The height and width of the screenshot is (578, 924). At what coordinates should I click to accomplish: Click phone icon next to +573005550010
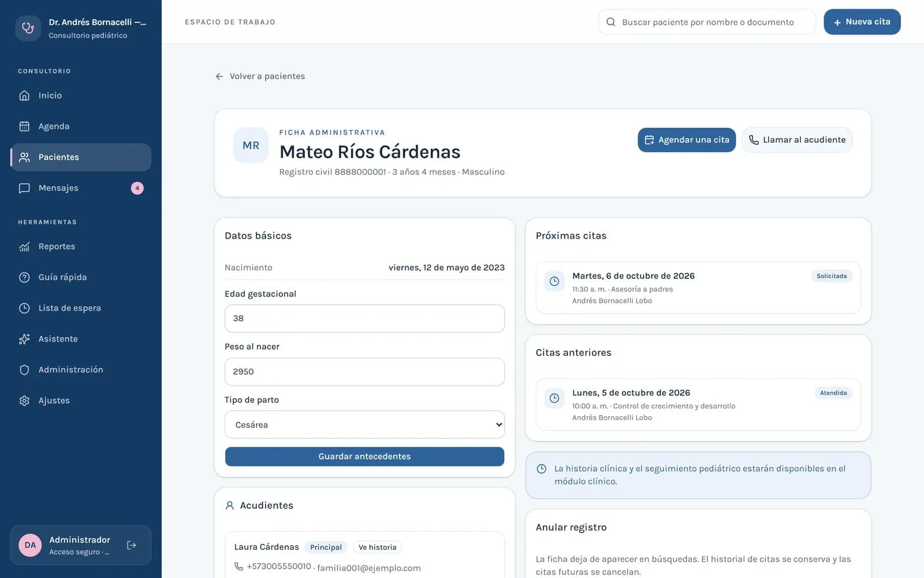coord(239,566)
